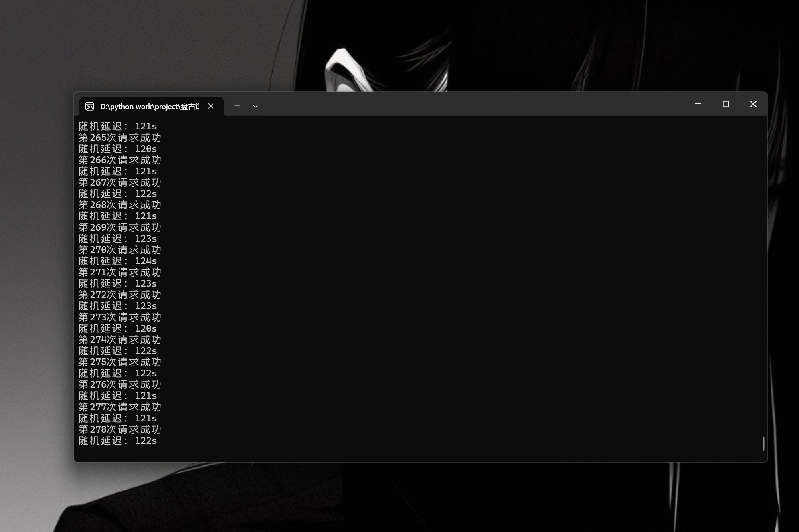Close the terminal window

pyautogui.click(x=753, y=104)
